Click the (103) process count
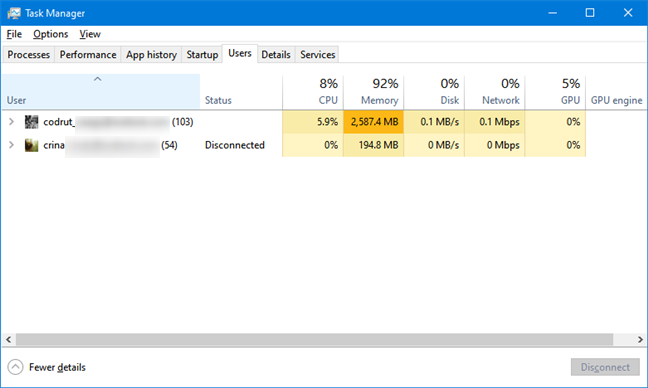The image size is (648, 388). tap(183, 122)
